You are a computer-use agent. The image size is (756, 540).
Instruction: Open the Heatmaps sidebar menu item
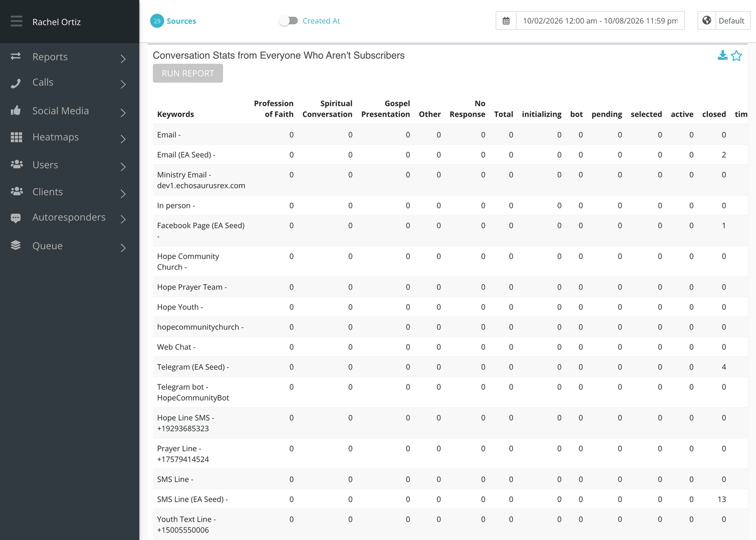pyautogui.click(x=70, y=137)
